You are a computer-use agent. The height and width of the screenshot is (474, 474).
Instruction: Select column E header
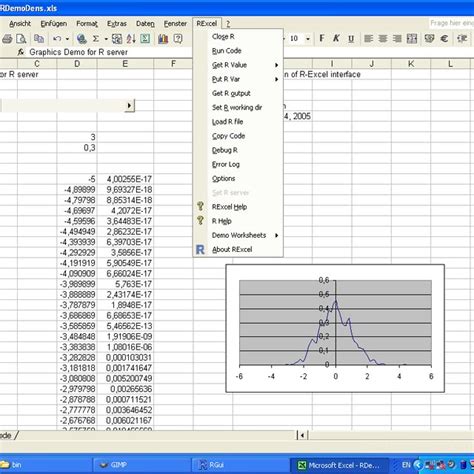(x=125, y=64)
